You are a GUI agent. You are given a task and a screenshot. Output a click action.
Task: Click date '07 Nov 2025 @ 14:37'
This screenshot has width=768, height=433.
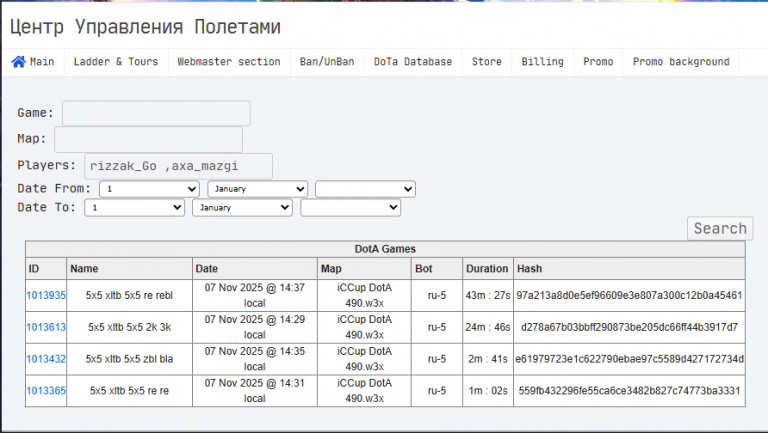point(255,288)
